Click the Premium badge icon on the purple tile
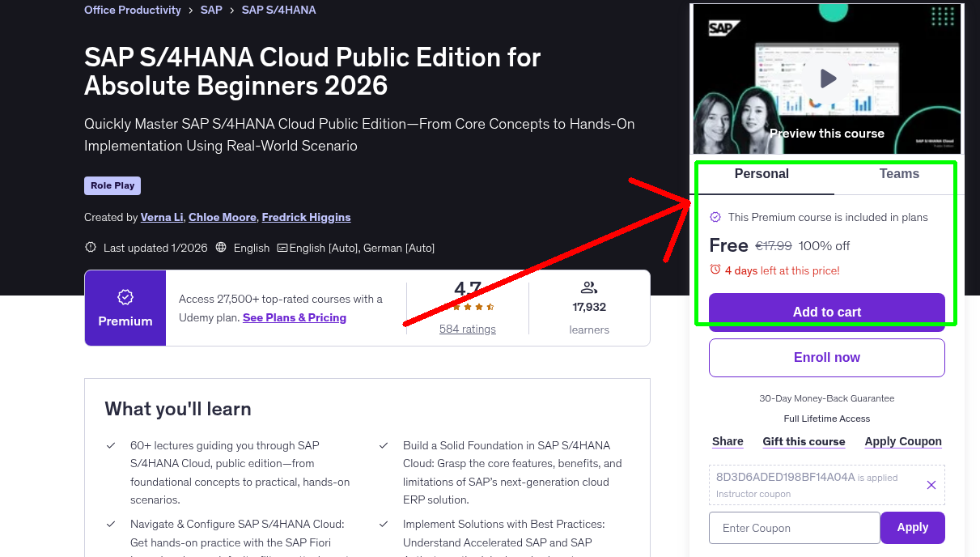This screenshot has height=557, width=980. (125, 299)
